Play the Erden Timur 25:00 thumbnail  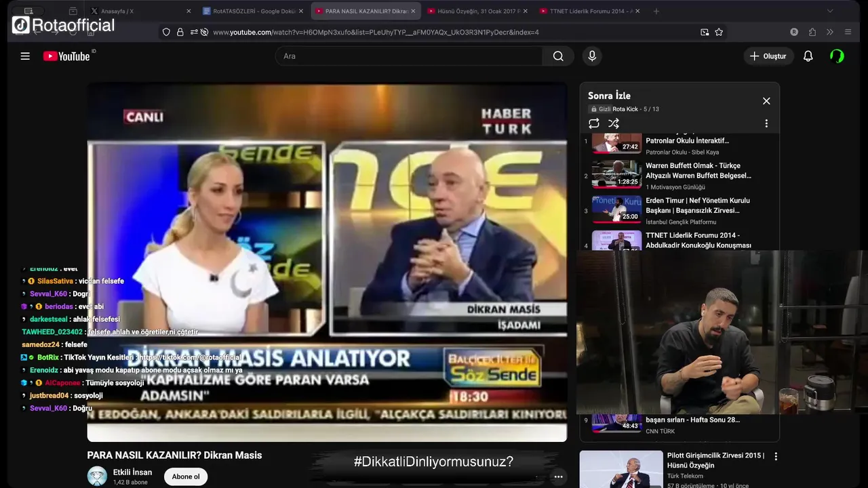[616, 209]
